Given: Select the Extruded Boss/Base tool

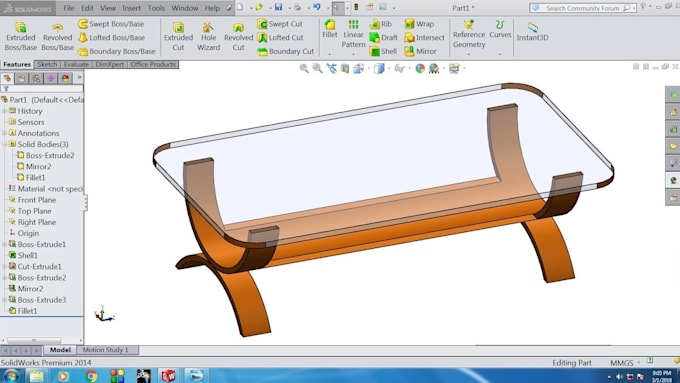Looking at the screenshot, I should (20, 36).
